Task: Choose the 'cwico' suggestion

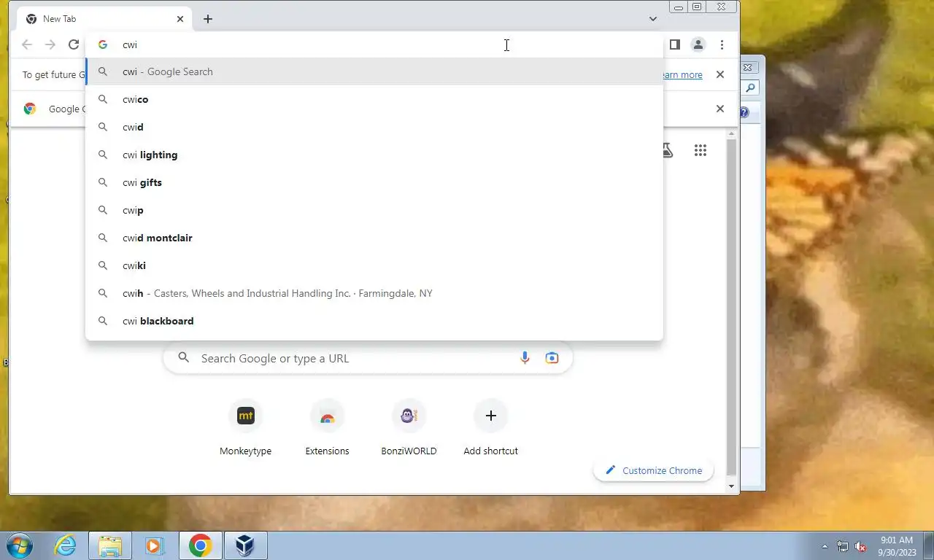Action: pyautogui.click(x=374, y=99)
